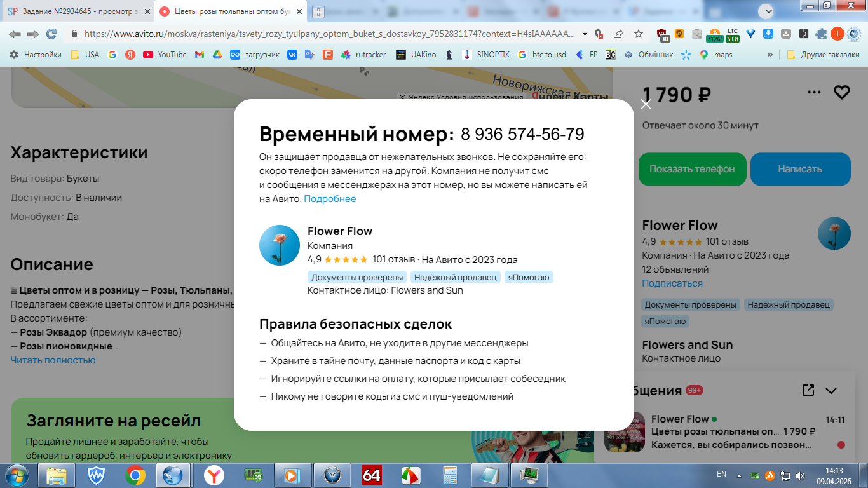Open the SINOPTIK bookmark
The height and width of the screenshot is (488, 868).
coord(486,55)
